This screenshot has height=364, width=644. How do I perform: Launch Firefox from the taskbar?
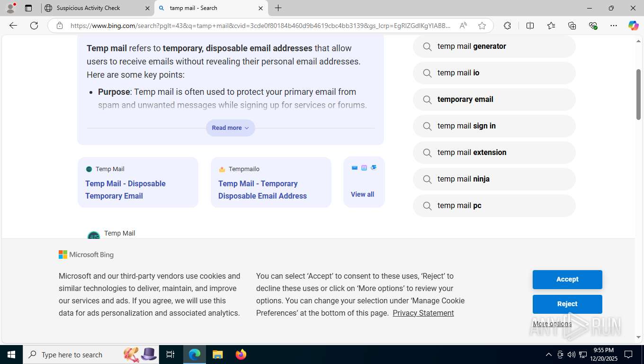coord(241,355)
